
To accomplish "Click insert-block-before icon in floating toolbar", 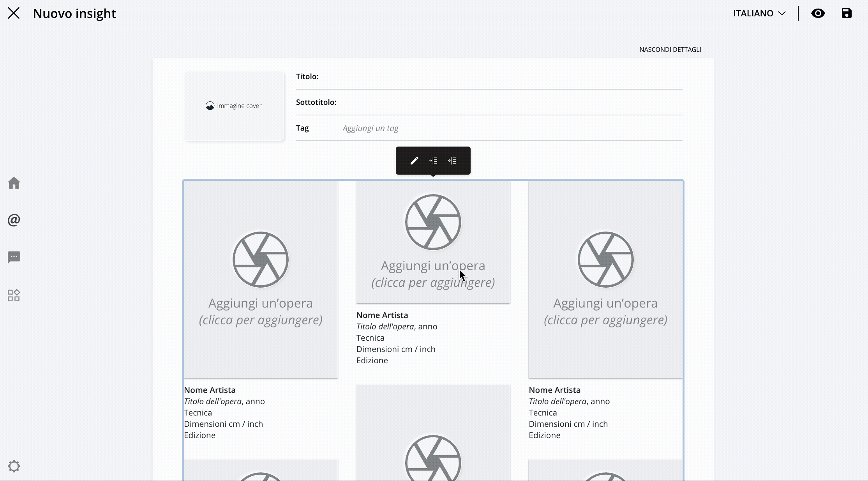I will 433,161.
